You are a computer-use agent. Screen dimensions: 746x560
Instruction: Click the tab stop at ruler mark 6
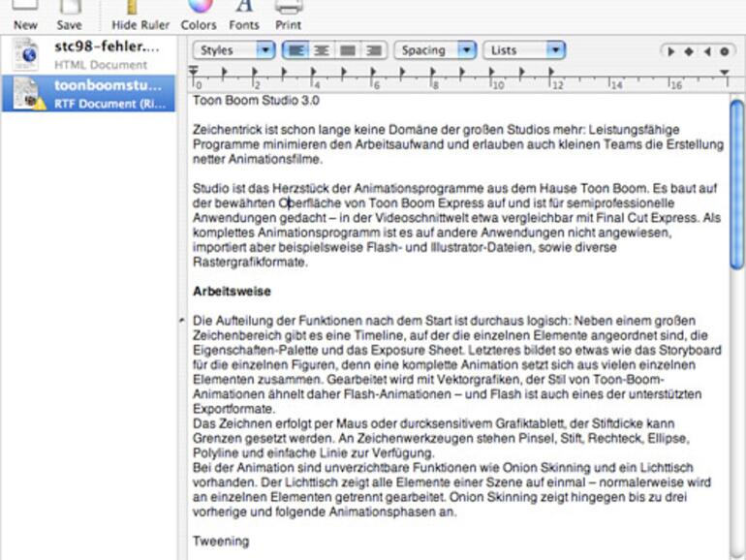[x=373, y=73]
